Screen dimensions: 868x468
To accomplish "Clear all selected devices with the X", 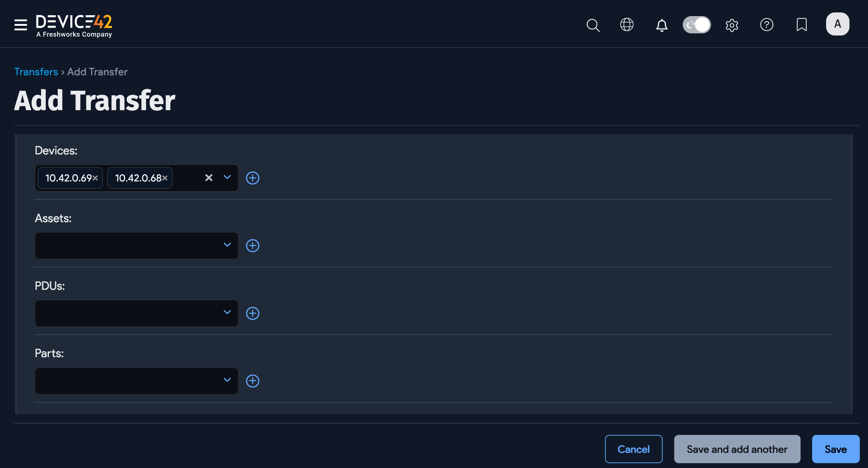I will tap(209, 178).
